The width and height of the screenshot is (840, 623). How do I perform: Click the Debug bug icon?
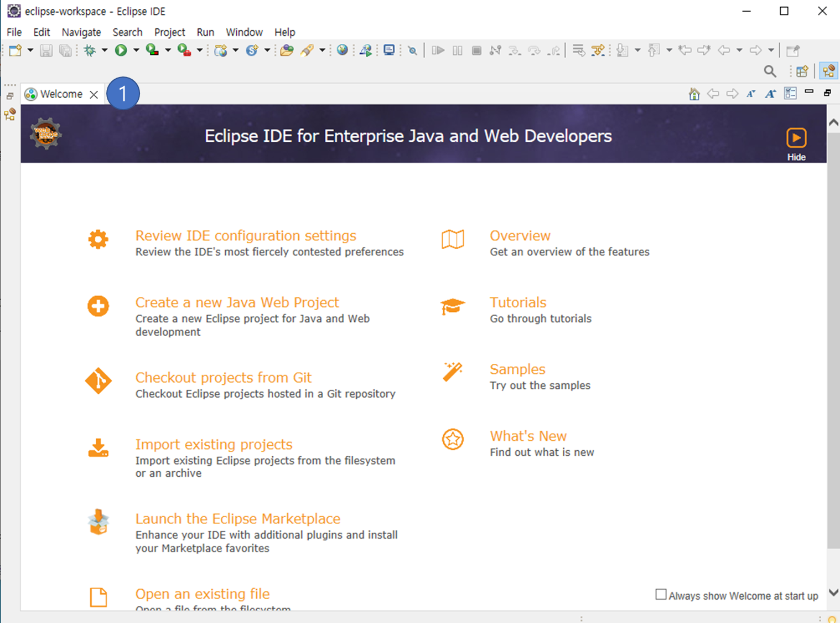pos(90,50)
